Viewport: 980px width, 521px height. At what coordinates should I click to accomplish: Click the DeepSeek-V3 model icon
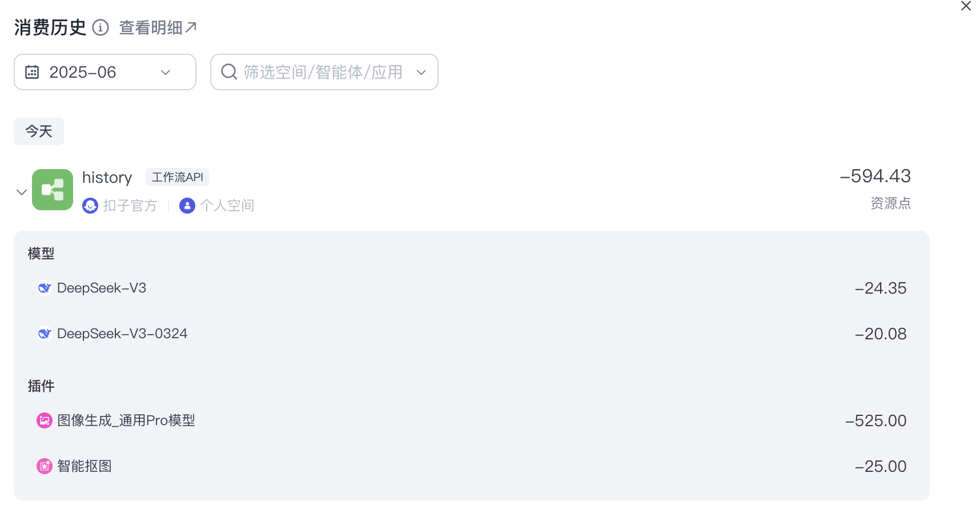click(x=45, y=288)
